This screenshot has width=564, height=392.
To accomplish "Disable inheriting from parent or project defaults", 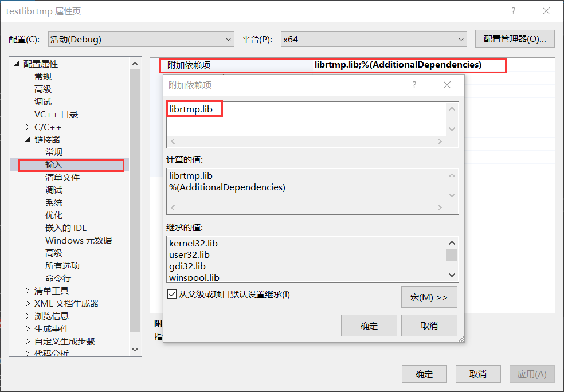I will coord(173,295).
